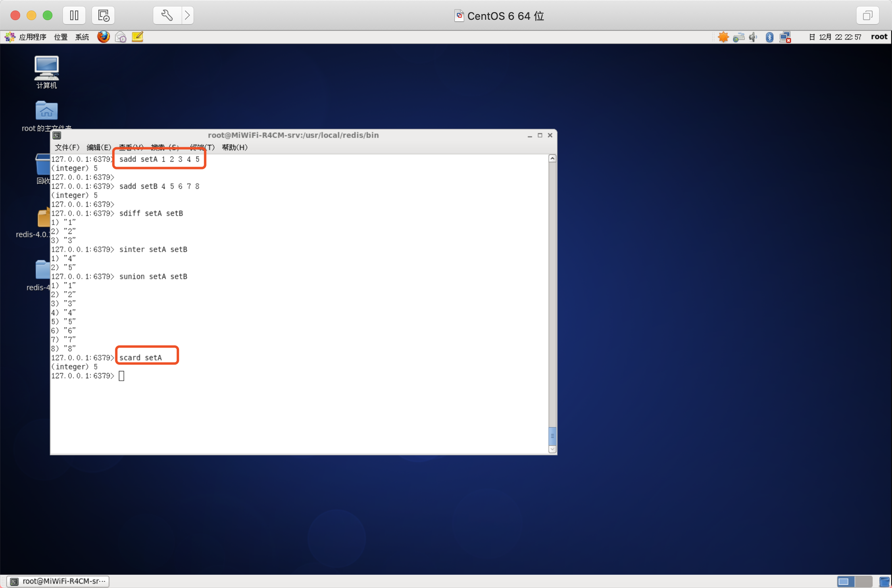The width and height of the screenshot is (892, 588).
Task: Click the network connection tray icon
Action: pyautogui.click(x=785, y=37)
